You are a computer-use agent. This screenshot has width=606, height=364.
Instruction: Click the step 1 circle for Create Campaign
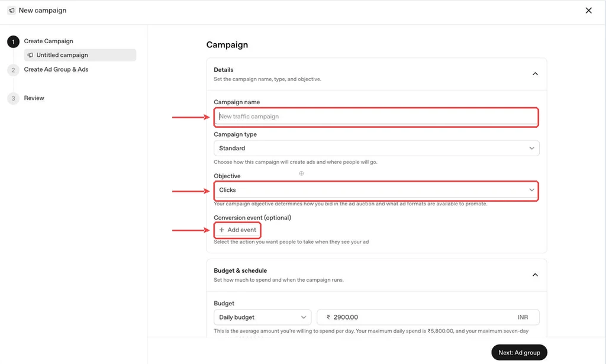tap(13, 42)
